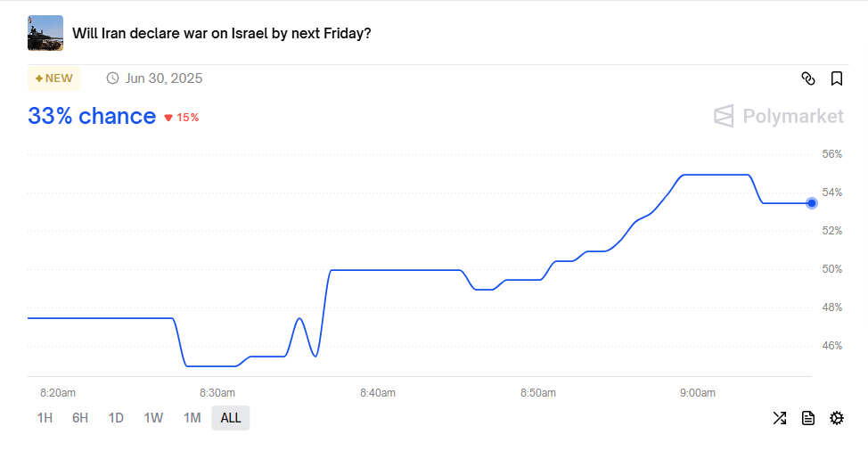Click the market thumbnail image
Image resolution: width=868 pixels, height=459 pixels.
[x=45, y=33]
